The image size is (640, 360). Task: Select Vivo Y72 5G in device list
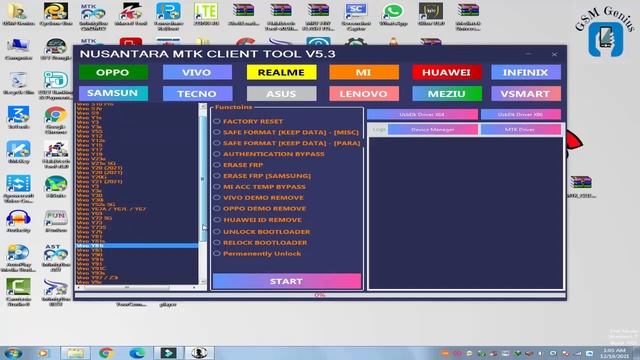coord(94,218)
